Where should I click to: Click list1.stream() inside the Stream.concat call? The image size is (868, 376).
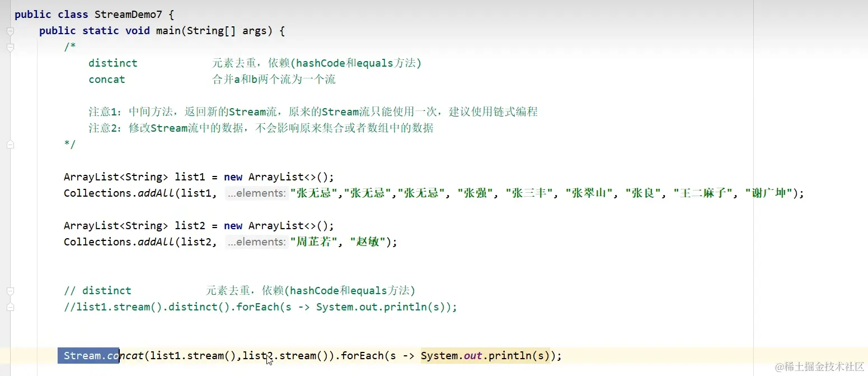(193, 356)
